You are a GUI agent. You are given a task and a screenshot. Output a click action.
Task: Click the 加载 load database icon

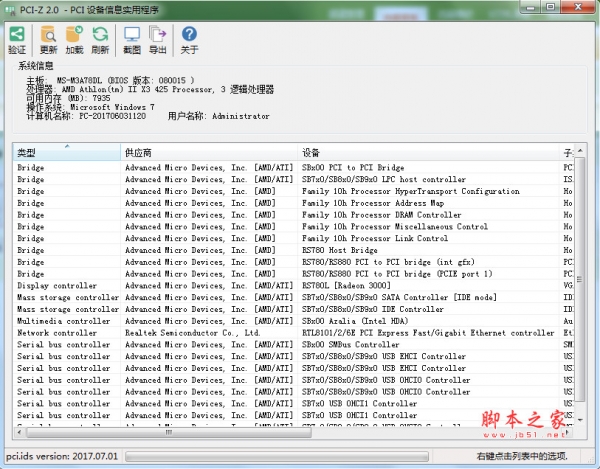(74, 34)
